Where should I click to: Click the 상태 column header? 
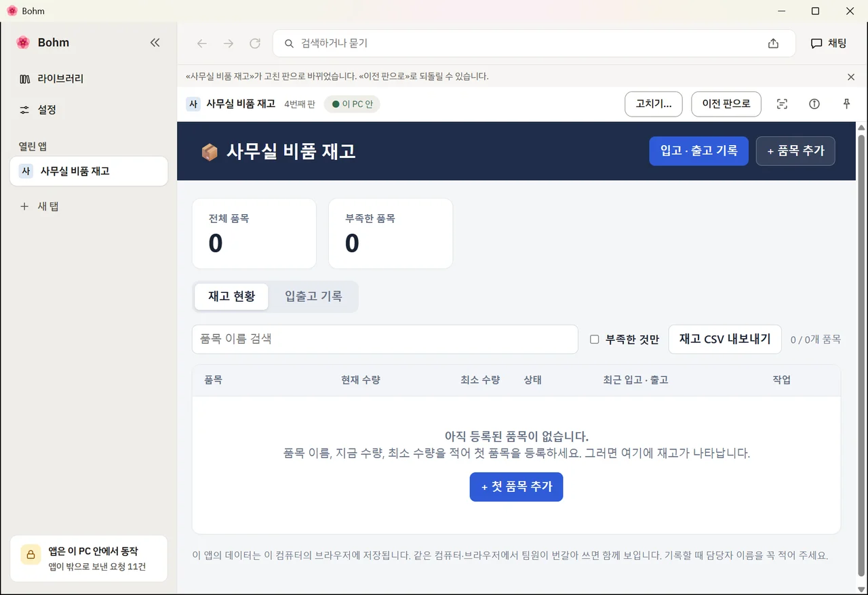533,380
